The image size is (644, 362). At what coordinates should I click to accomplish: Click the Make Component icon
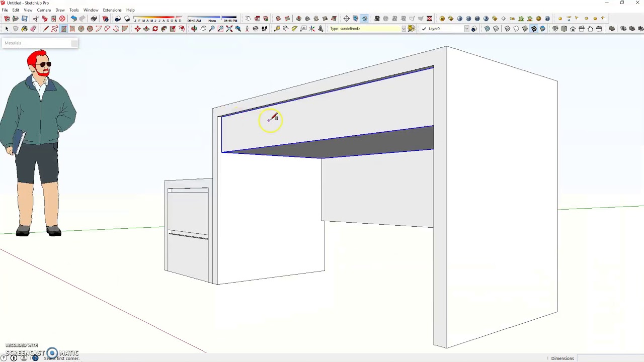point(16,29)
